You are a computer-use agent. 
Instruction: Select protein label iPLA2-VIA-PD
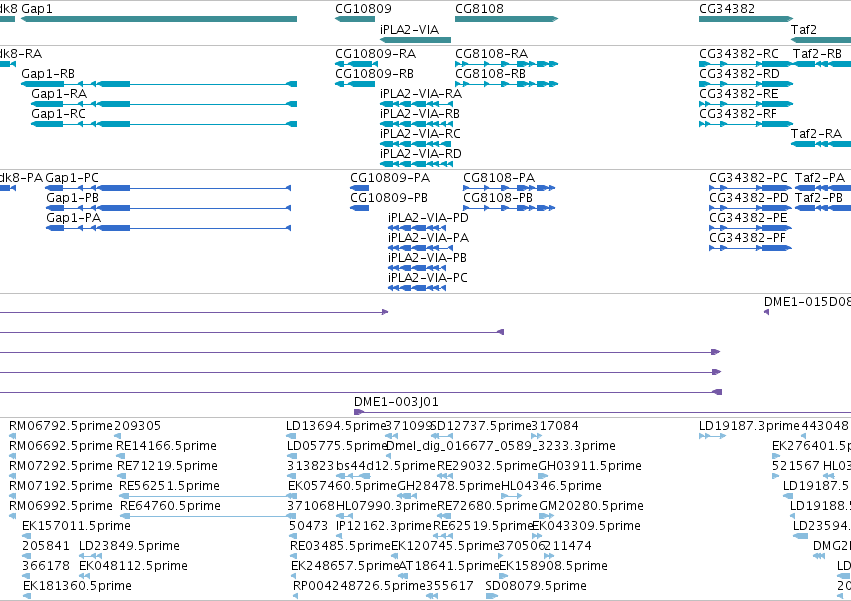pyautogui.click(x=428, y=218)
